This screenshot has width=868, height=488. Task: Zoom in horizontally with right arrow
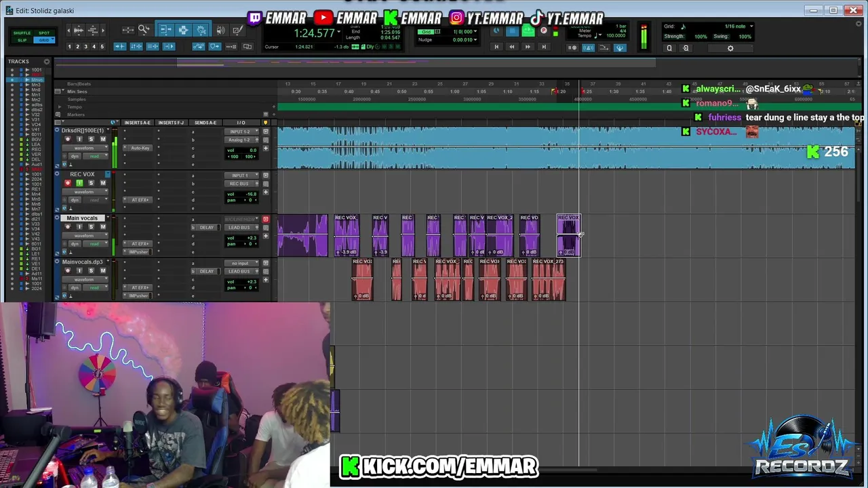pyautogui.click(x=103, y=30)
